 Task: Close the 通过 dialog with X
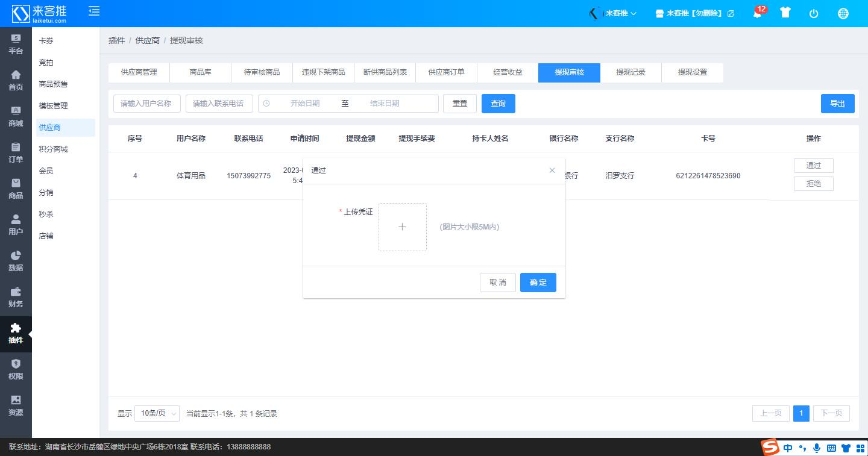(552, 170)
